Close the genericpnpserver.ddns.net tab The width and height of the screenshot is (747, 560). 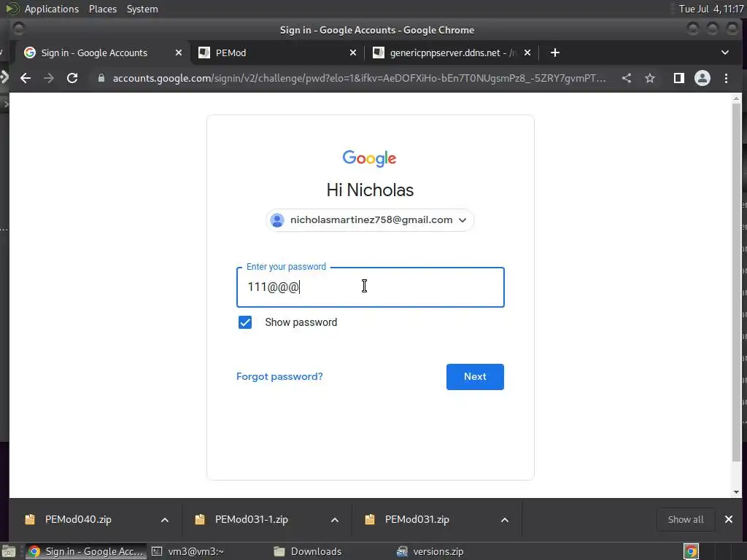[527, 52]
